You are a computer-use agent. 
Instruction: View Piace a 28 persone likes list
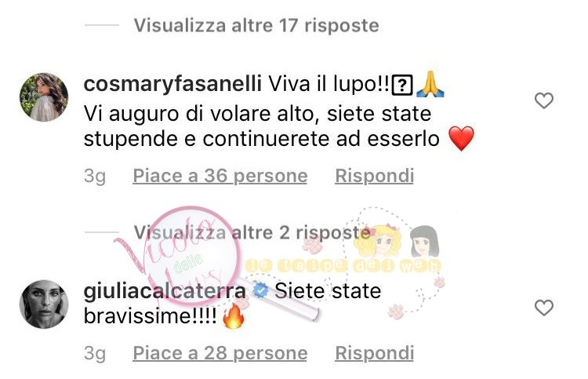pos(220,353)
